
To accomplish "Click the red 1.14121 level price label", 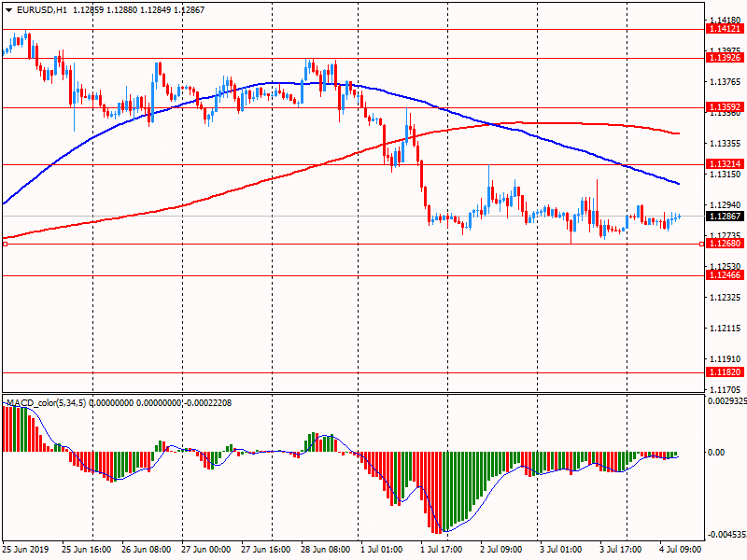I will click(x=725, y=29).
